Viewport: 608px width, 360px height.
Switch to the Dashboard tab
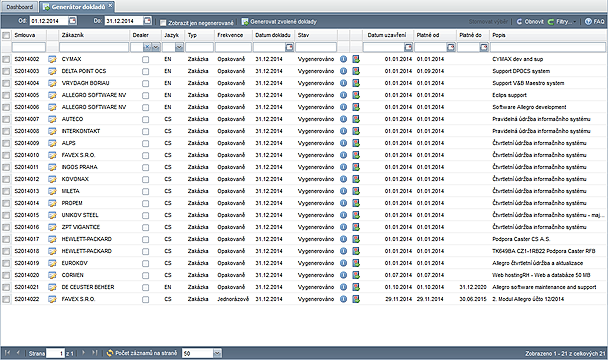[x=19, y=7]
